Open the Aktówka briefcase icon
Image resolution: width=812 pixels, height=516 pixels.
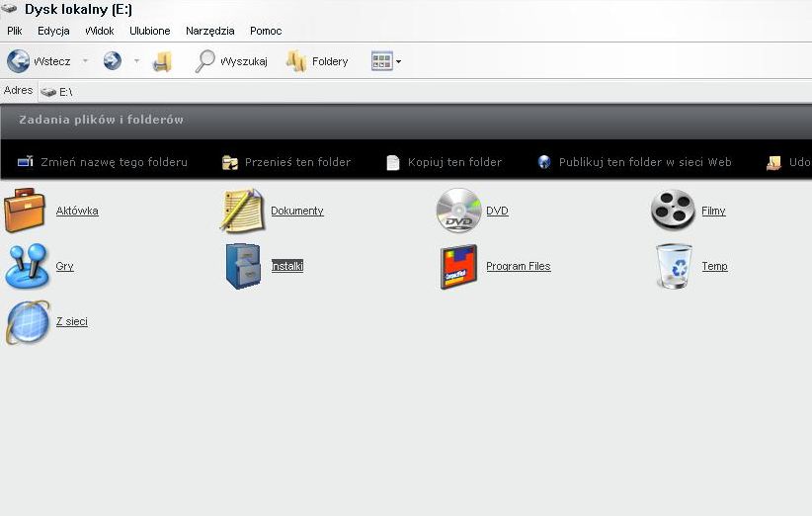(x=25, y=211)
